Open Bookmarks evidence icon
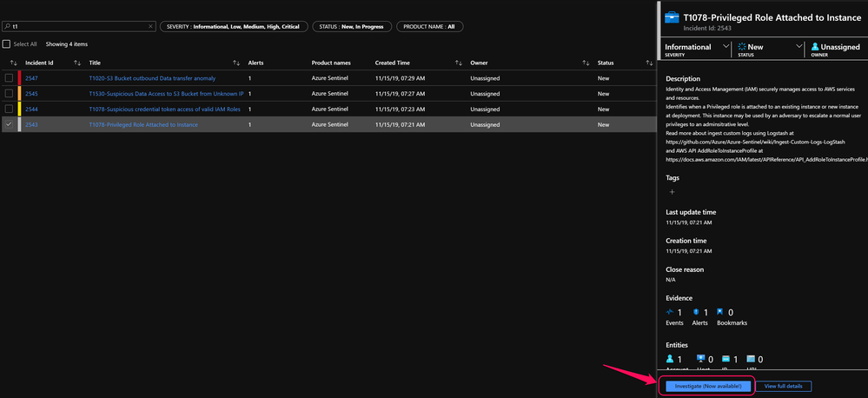Screen dimensions: 868x398 [x=720, y=312]
